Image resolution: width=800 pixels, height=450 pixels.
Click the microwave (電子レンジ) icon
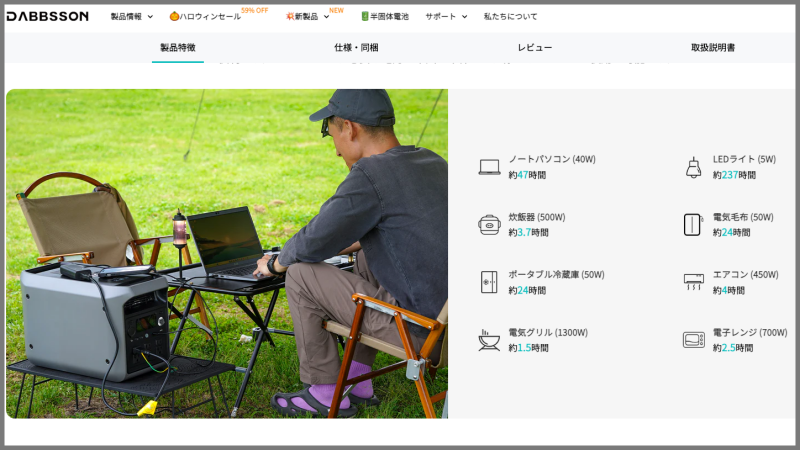[x=693, y=340]
